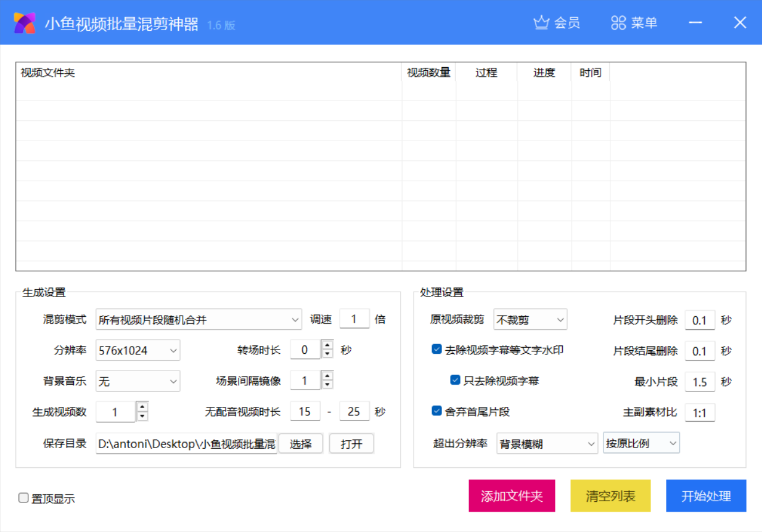
Task: Uncheck 只去除视频字幕
Action: pos(455,381)
